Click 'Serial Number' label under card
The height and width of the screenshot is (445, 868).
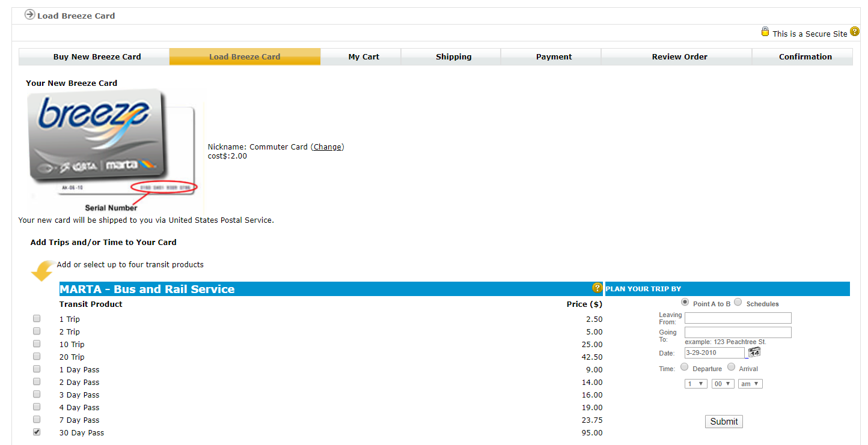[111, 208]
